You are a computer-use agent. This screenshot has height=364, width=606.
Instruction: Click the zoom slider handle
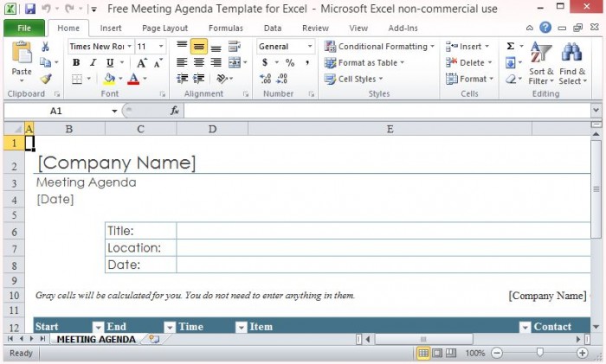pos(539,352)
